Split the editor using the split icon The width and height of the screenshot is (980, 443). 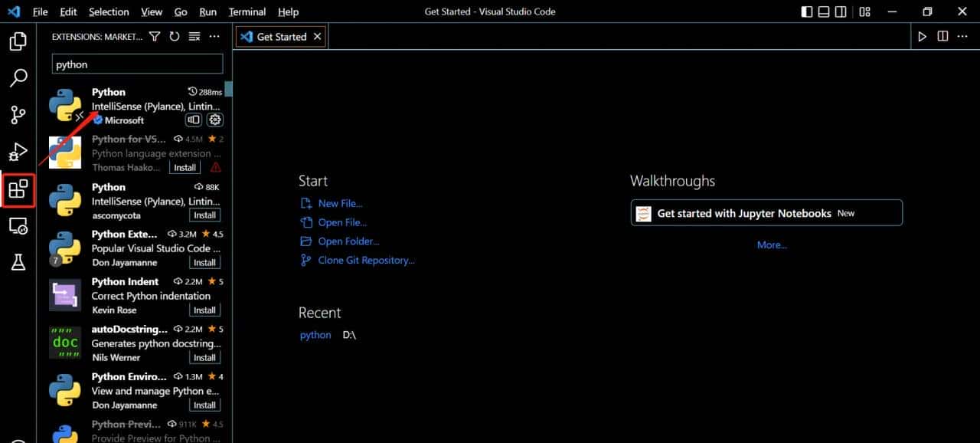click(942, 35)
